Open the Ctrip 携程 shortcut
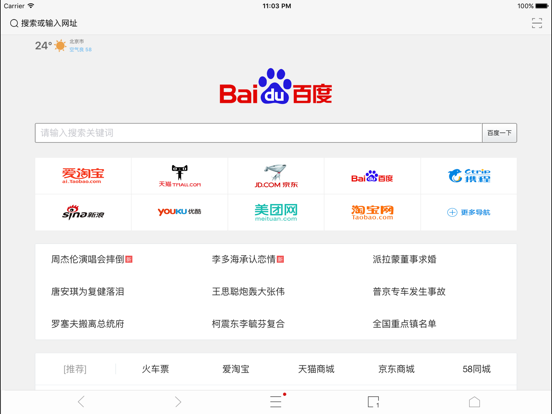This screenshot has width=552, height=414. point(469,176)
